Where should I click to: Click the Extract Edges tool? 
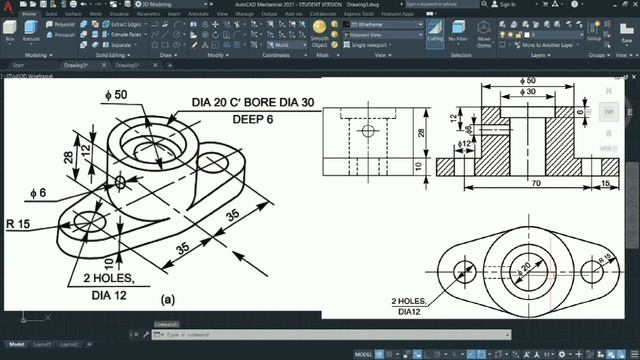[122, 24]
